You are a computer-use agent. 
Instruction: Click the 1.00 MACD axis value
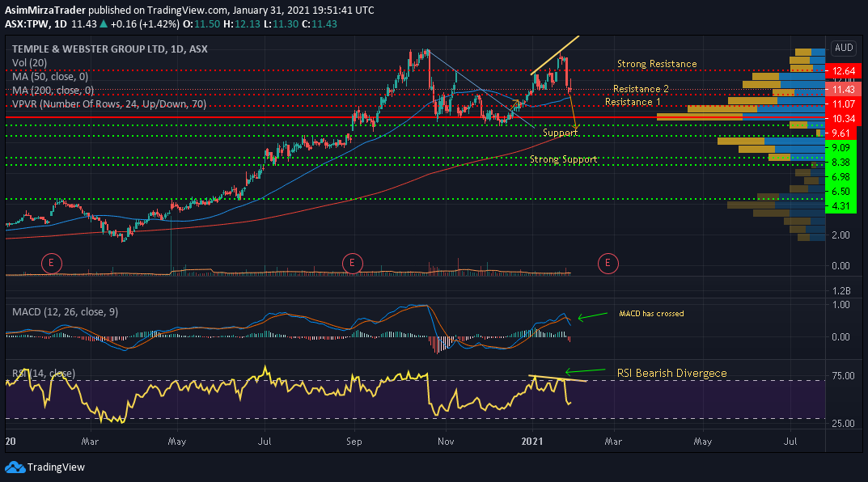pyautogui.click(x=840, y=304)
